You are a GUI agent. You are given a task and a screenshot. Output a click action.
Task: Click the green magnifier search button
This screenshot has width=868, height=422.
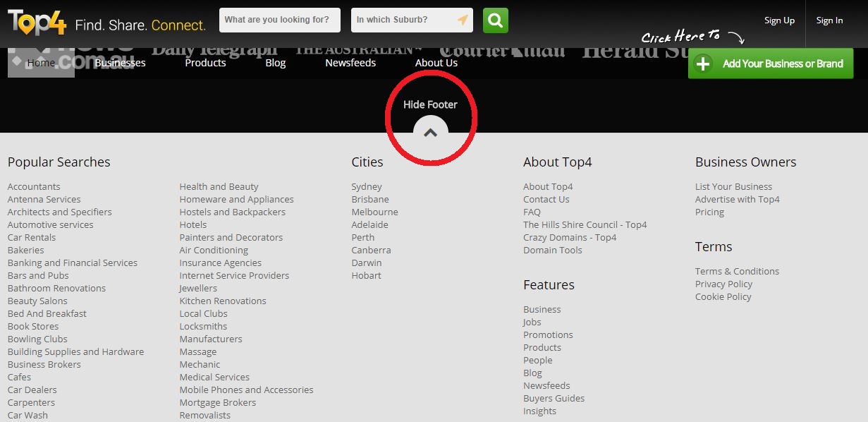[495, 20]
